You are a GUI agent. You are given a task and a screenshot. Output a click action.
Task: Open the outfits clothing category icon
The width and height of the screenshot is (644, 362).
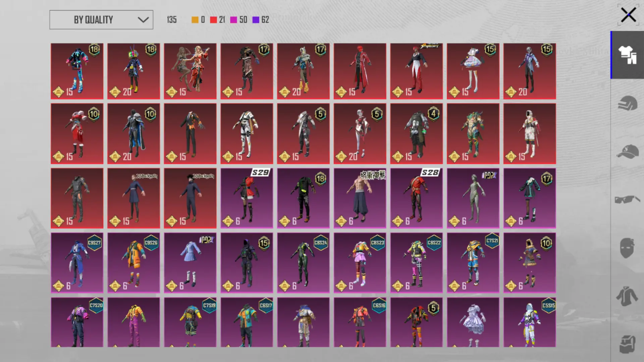pos(627,55)
